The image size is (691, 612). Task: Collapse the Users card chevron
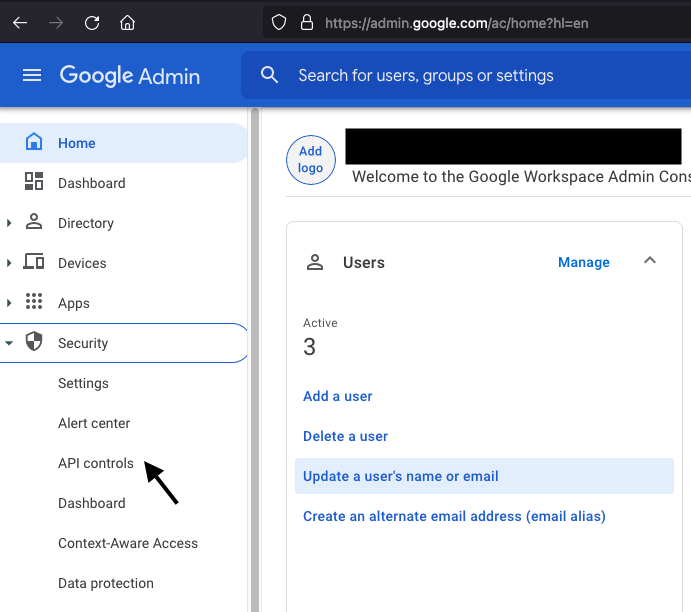[x=650, y=260]
